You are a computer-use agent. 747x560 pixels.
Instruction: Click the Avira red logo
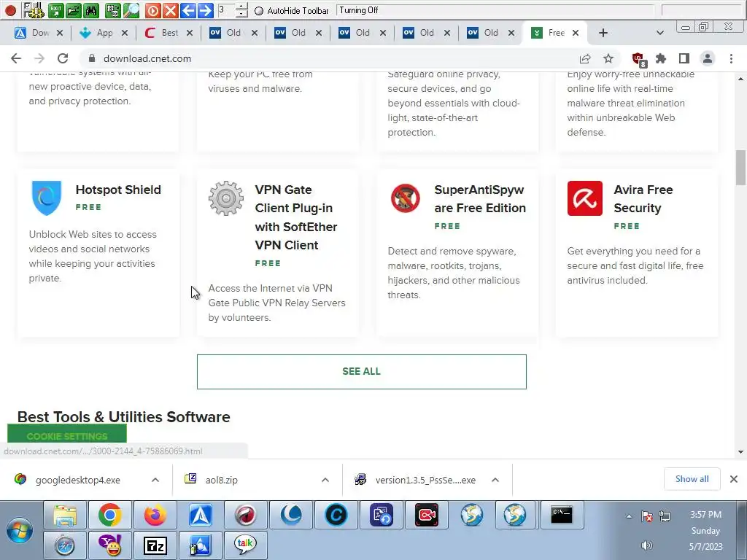tap(584, 198)
